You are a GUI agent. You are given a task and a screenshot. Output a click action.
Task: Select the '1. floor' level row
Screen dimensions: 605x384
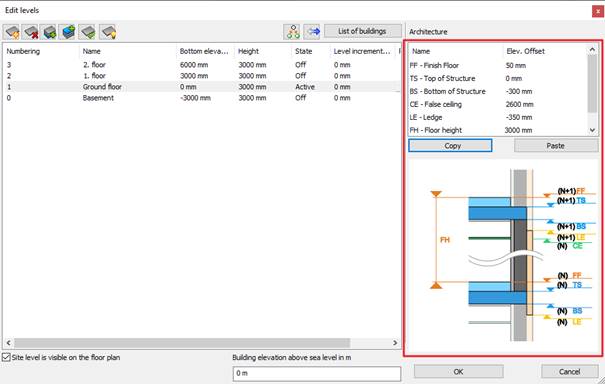pos(201,76)
